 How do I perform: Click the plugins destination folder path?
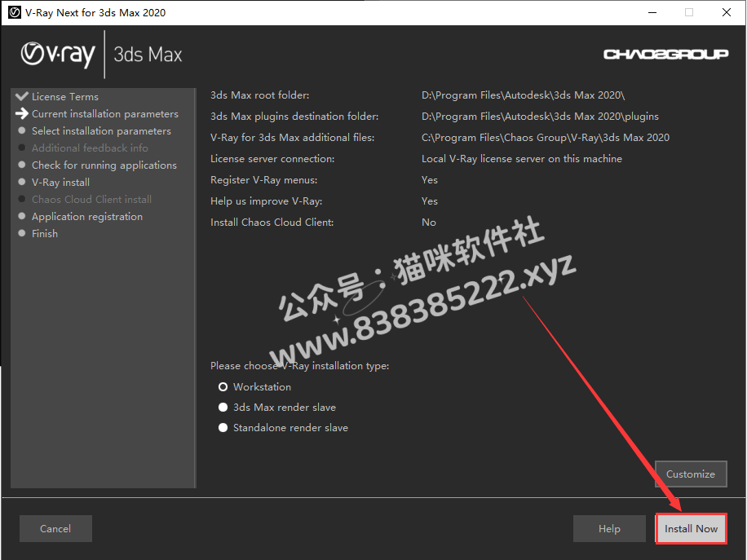coord(540,117)
